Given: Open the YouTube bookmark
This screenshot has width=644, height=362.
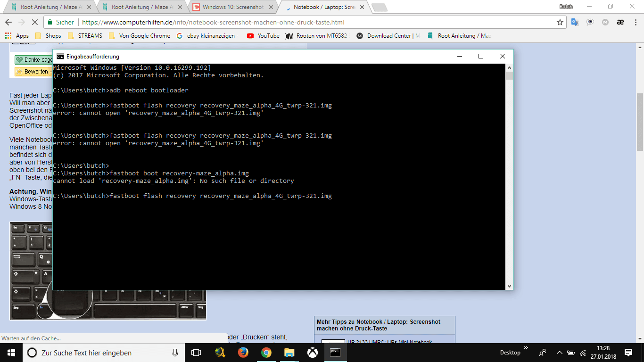Looking at the screenshot, I should click(263, 36).
